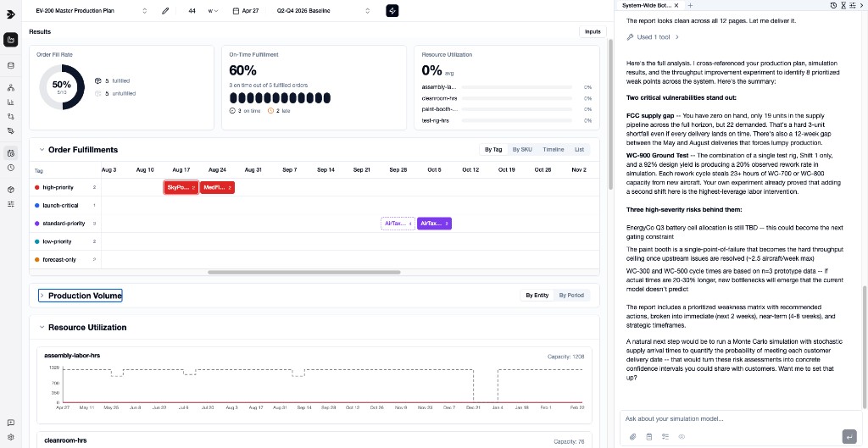Switch Order Fulfillments to By SKU tab
The width and height of the screenshot is (868, 448).
[x=522, y=150]
